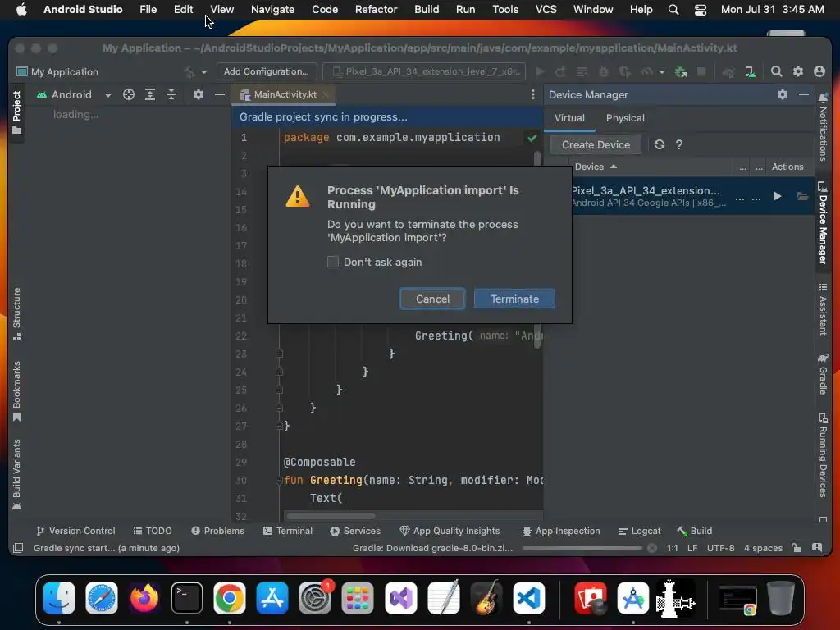Open the Navigate menu
Image resolution: width=840 pixels, height=630 pixels.
pyautogui.click(x=272, y=9)
